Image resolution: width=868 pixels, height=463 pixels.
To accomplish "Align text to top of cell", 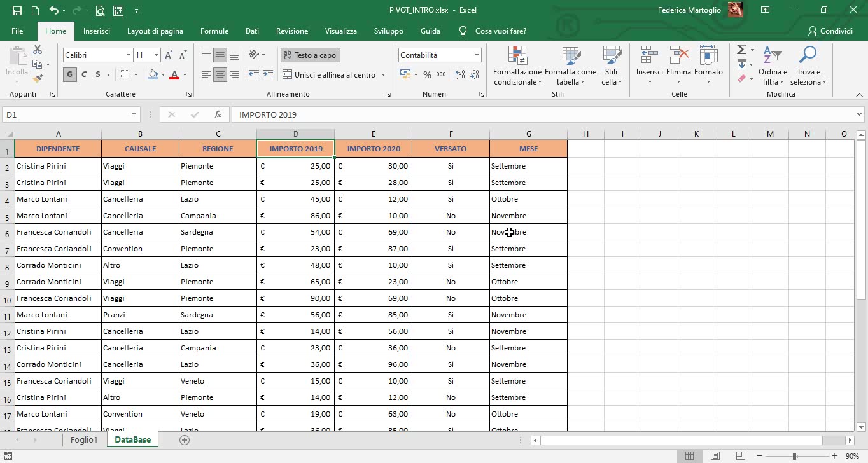I will [206, 55].
